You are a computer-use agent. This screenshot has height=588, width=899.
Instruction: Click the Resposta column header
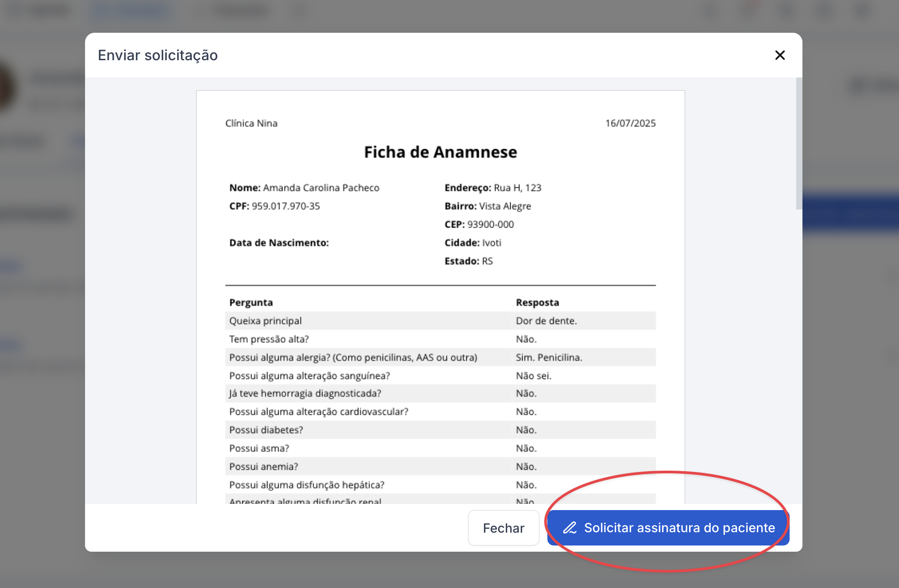coord(537,302)
